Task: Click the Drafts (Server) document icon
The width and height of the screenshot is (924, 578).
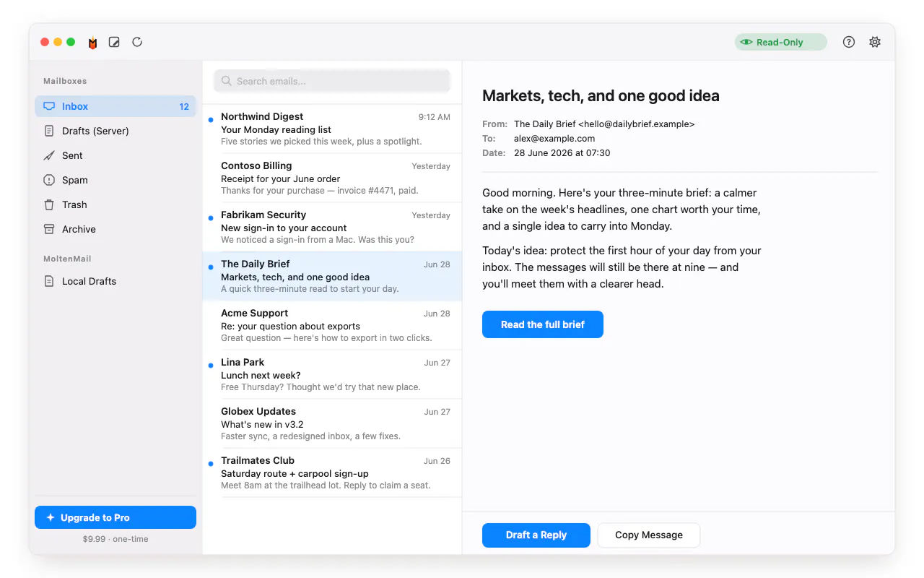Action: pyautogui.click(x=49, y=131)
